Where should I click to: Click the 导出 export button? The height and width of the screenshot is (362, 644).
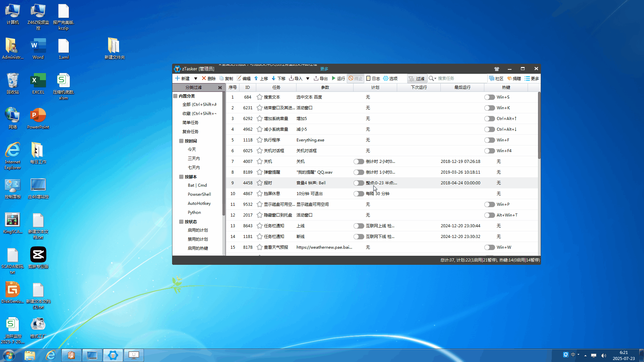click(321, 78)
